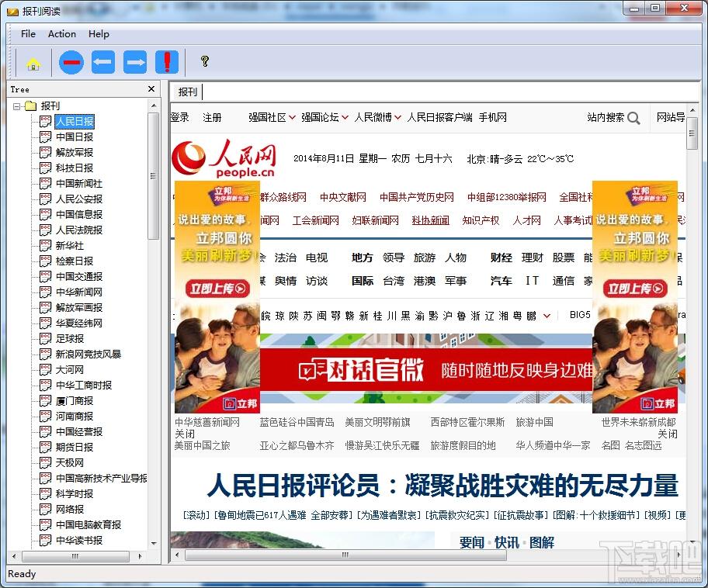Click the icon beside 解放军报
Viewport: 708px width, 588px height.
coord(45,153)
